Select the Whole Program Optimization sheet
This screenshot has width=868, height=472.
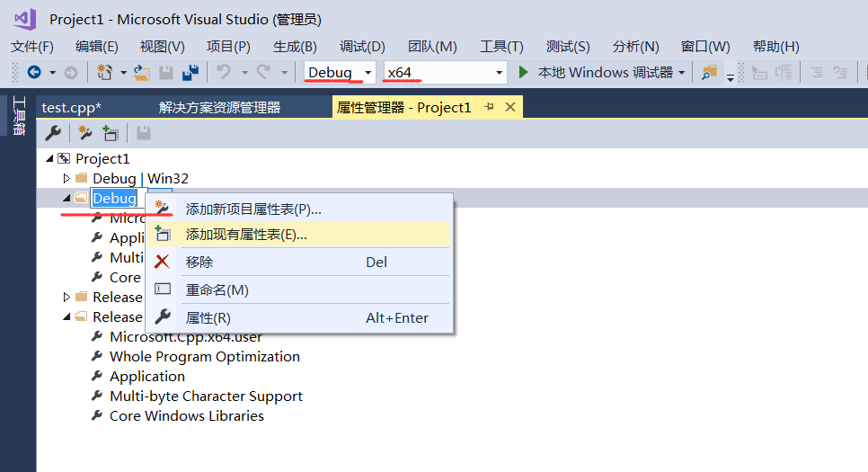tap(205, 356)
